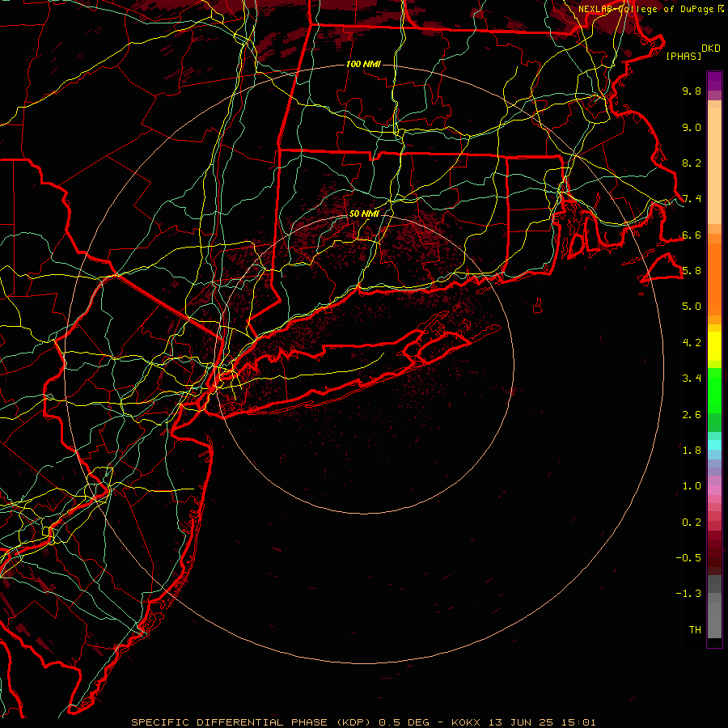728x728 pixels.
Task: Click the SPECIFIC DIFFERENTIAL PHASE (KDP) caption
Action: pos(251,722)
